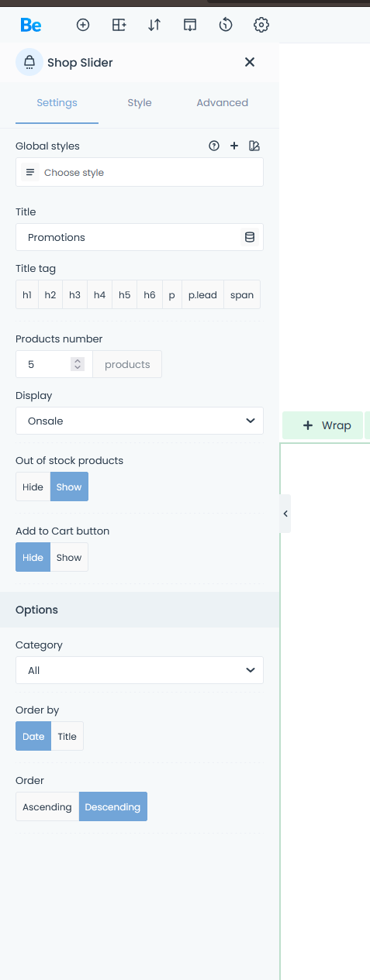Screen dimensions: 370x980
Task: Select the h3 title tag button
Action: (x=74, y=295)
